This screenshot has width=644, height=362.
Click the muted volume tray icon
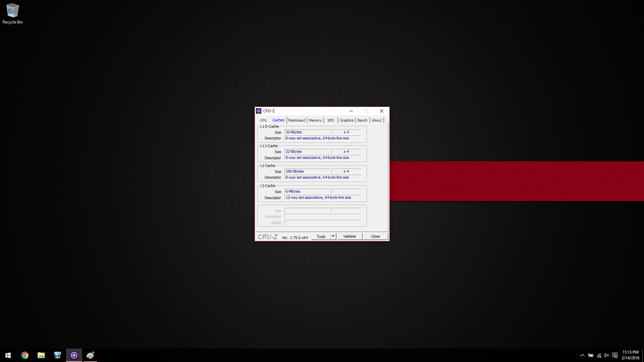pyautogui.click(x=607, y=356)
